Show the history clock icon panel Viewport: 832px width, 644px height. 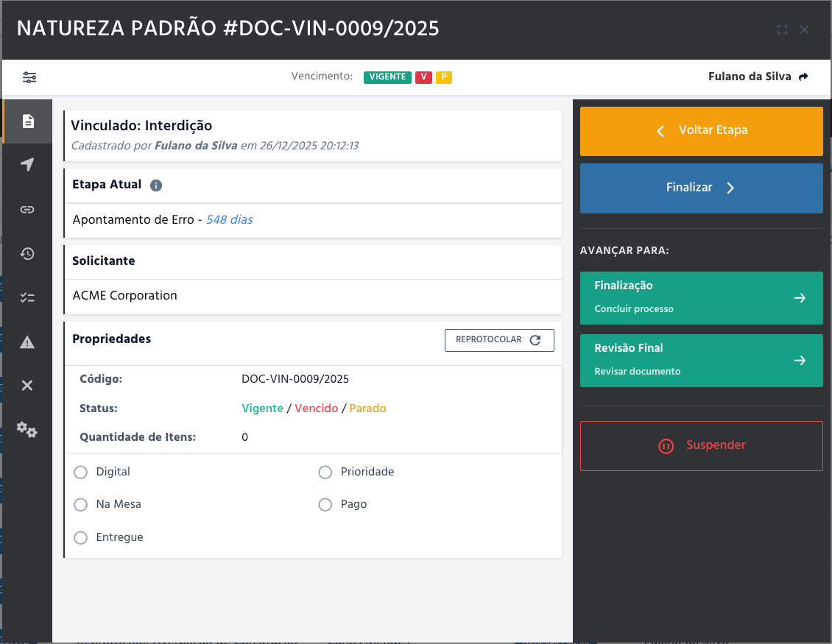[x=27, y=253]
